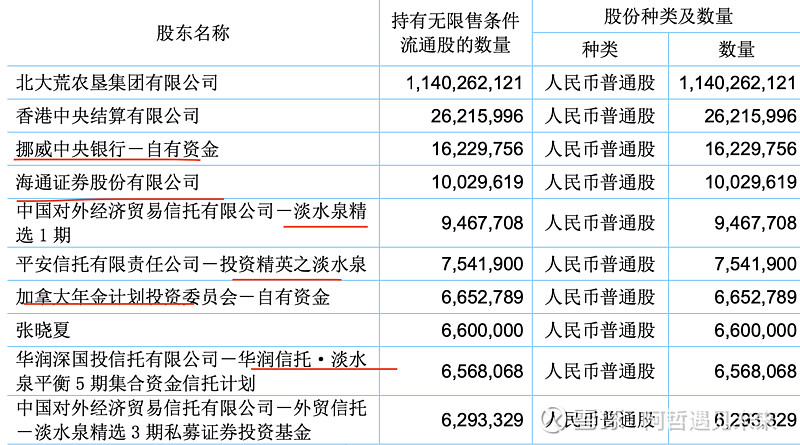This screenshot has height=445, width=800.
Task: Click rightmost 数量 value 6,600,000
Action: coord(756,330)
